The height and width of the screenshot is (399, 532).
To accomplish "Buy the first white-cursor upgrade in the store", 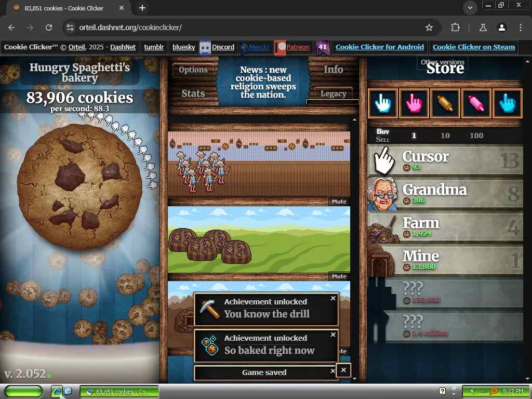I will (x=383, y=103).
